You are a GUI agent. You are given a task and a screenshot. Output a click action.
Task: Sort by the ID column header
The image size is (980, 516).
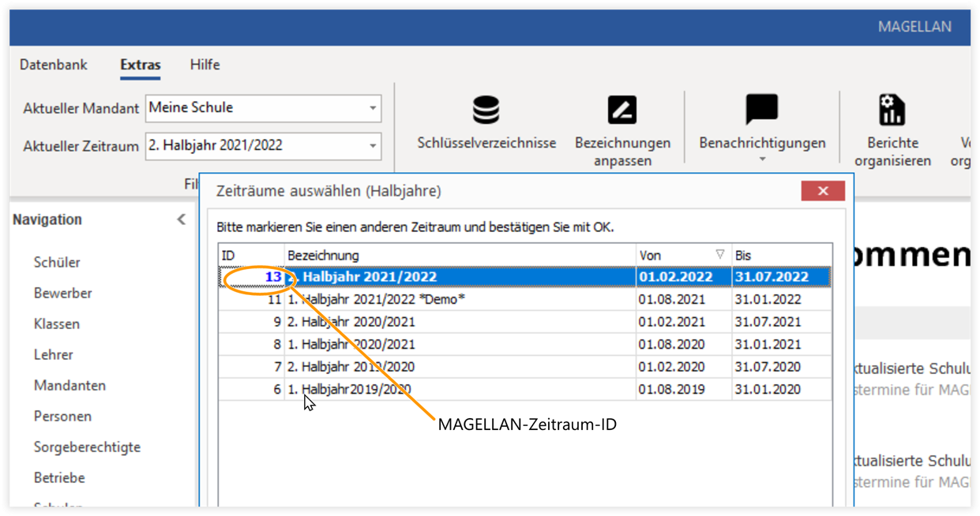251,255
